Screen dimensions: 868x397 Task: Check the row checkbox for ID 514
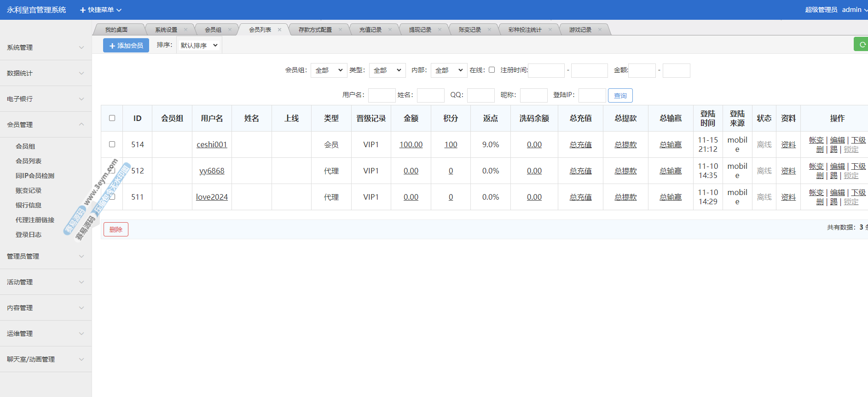(112, 144)
